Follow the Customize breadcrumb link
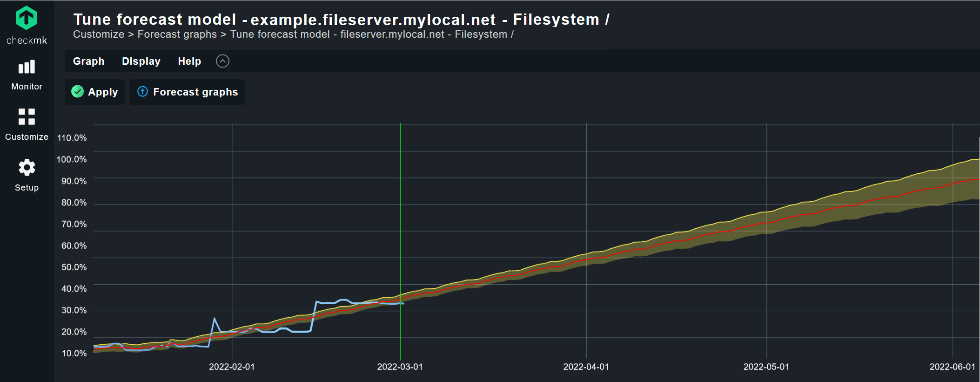This screenshot has height=382, width=980. pos(99,34)
